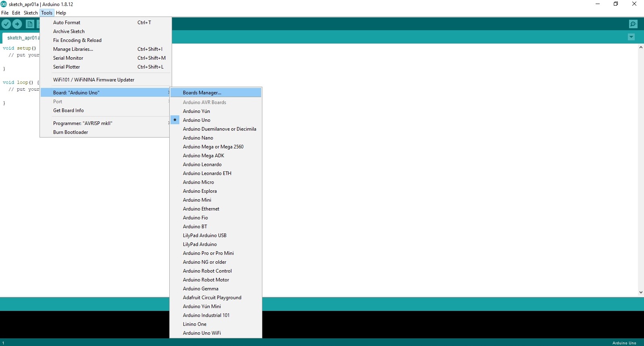Click the New sketch toolbar icon
This screenshot has height=346, width=644.
(x=30, y=24)
